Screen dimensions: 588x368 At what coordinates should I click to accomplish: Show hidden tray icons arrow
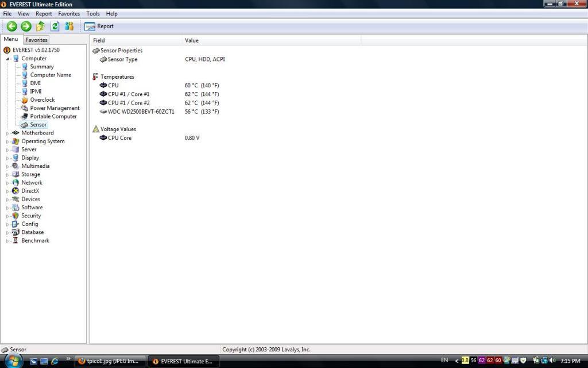(457, 361)
